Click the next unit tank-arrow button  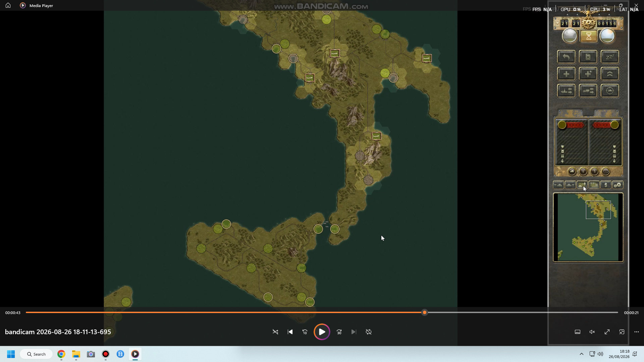click(x=570, y=185)
